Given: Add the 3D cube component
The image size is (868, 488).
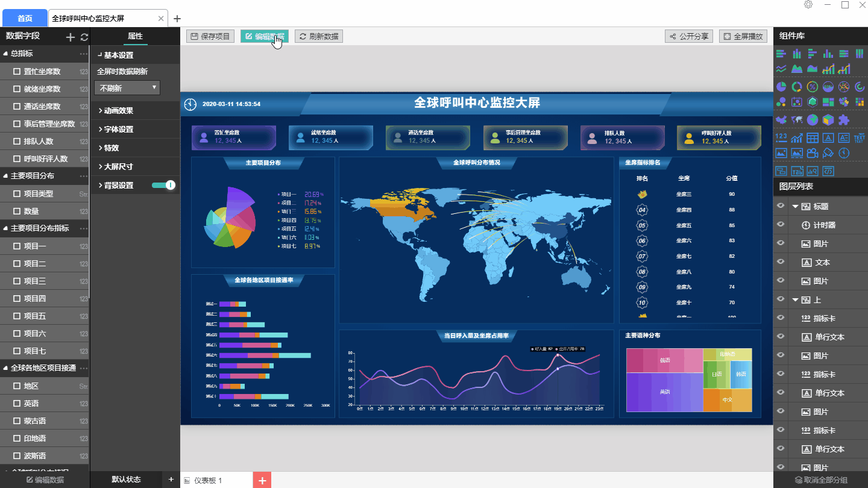Looking at the screenshot, I should (828, 120).
